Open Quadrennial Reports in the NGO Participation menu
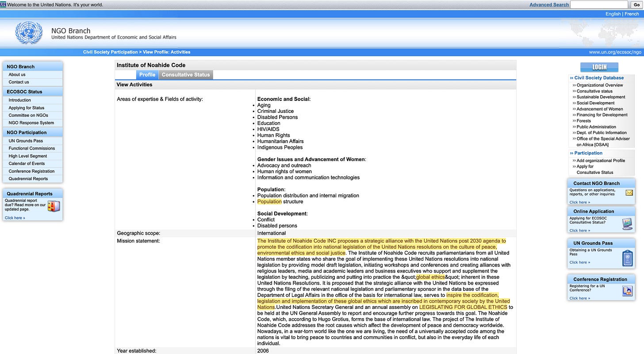 click(x=28, y=179)
